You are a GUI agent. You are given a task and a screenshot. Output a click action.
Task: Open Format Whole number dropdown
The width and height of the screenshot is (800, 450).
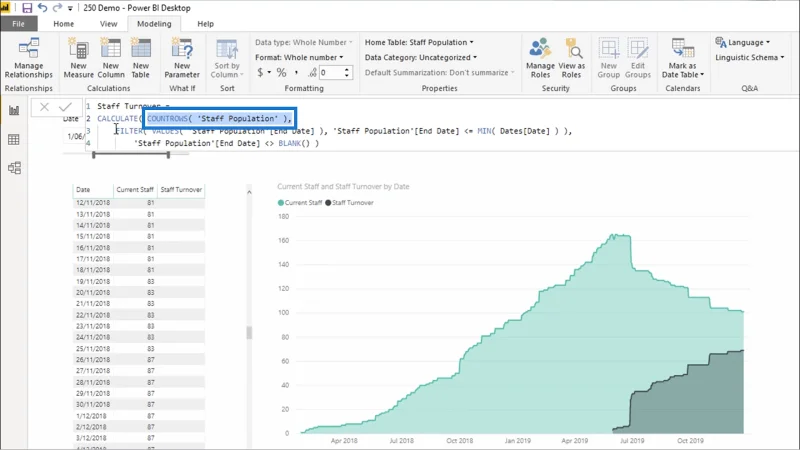[x=299, y=58]
